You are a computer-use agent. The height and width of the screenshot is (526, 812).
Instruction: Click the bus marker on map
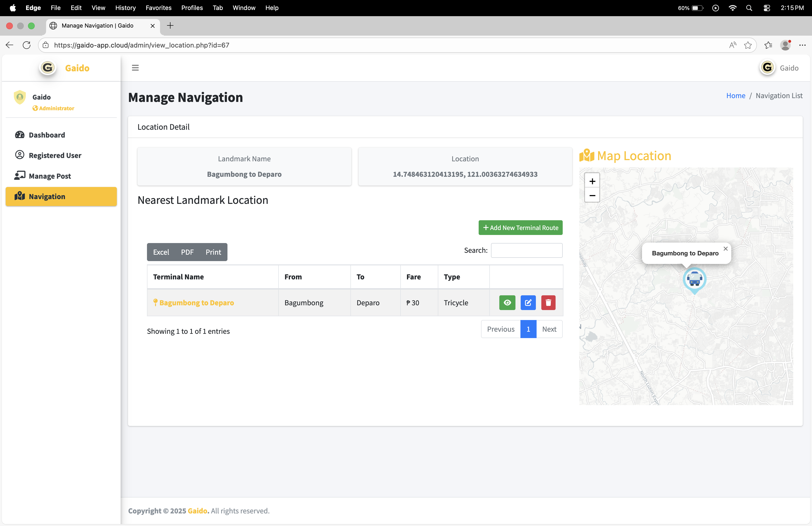[x=694, y=279]
